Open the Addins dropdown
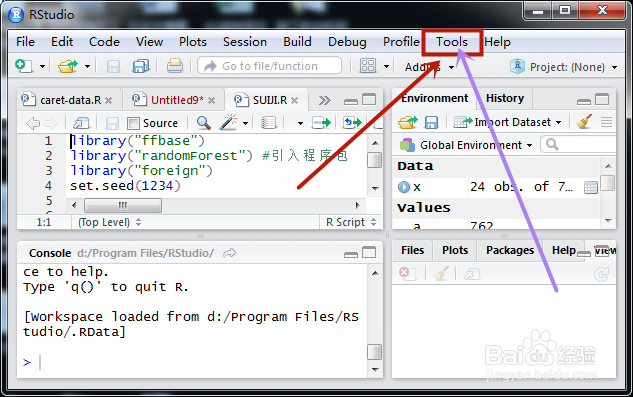The width and height of the screenshot is (633, 397). tap(430, 67)
